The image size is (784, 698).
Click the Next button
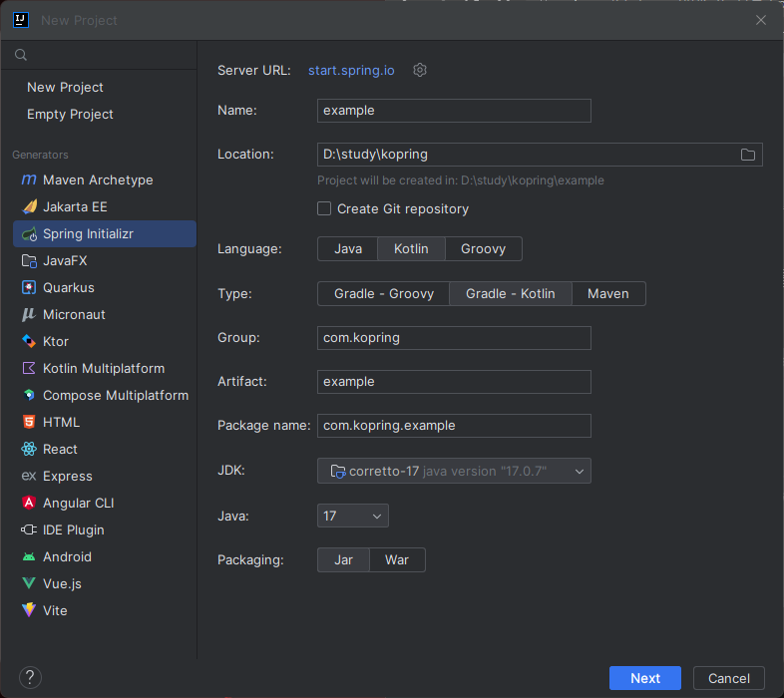point(645,678)
